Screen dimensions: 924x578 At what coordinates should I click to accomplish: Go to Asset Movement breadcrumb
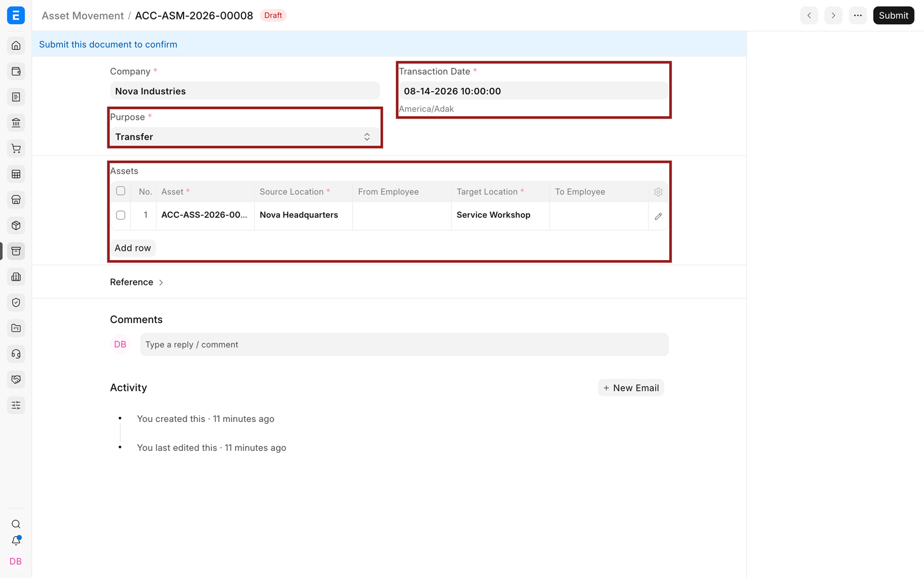tap(83, 16)
